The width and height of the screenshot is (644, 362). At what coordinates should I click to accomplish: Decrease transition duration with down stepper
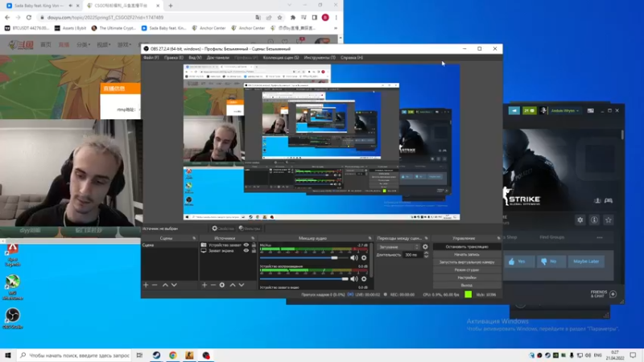(426, 257)
